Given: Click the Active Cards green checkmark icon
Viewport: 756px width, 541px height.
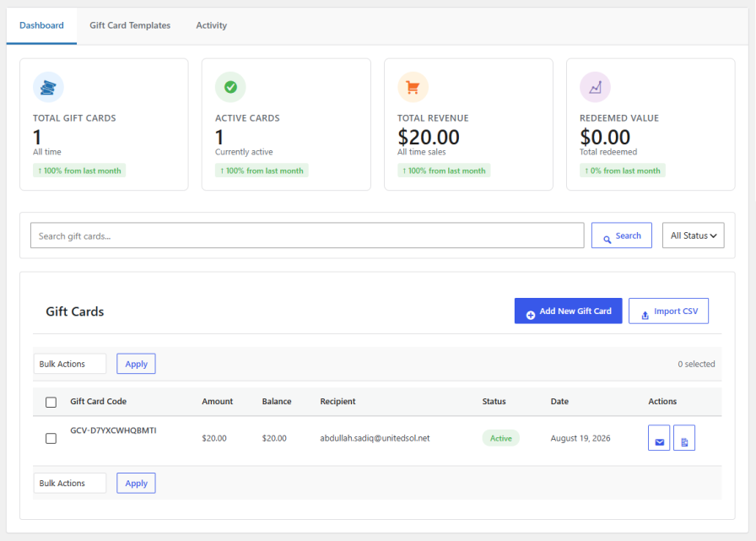Looking at the screenshot, I should pyautogui.click(x=230, y=87).
